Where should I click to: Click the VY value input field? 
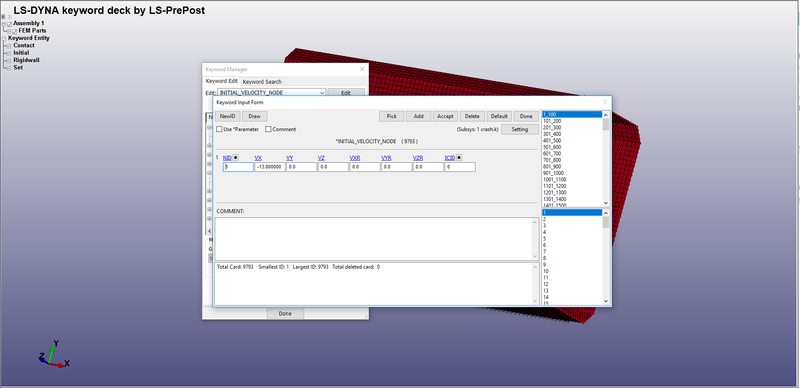point(302,167)
